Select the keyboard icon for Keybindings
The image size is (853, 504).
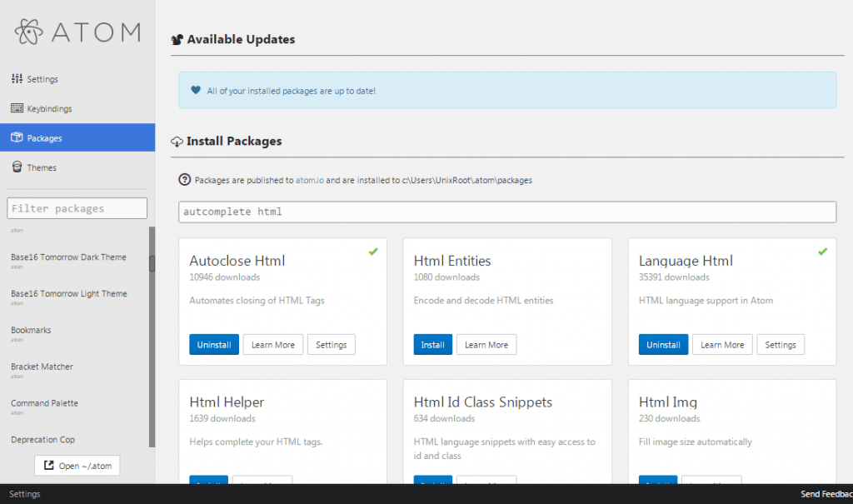tap(16, 107)
